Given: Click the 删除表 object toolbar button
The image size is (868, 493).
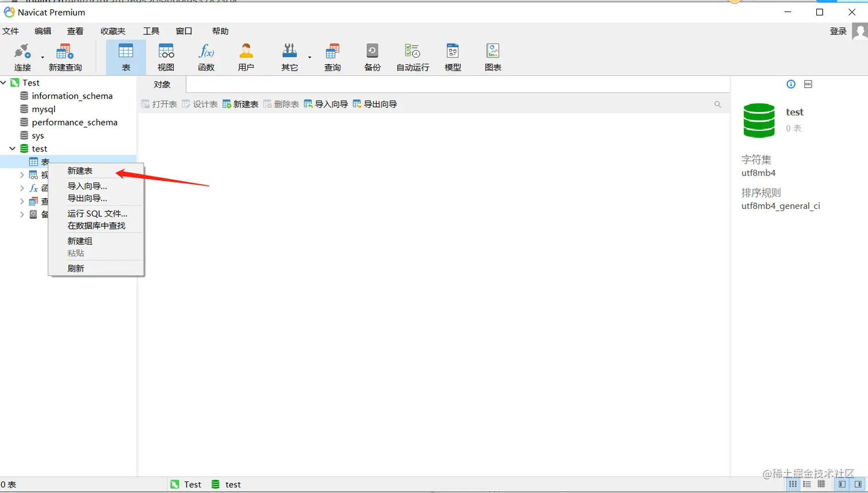Looking at the screenshot, I should 281,104.
